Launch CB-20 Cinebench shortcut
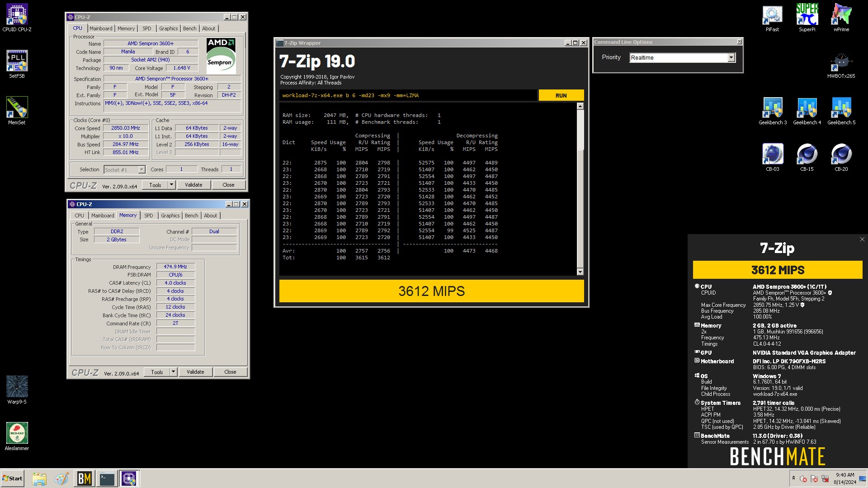The width and height of the screenshot is (868, 488). tap(841, 157)
